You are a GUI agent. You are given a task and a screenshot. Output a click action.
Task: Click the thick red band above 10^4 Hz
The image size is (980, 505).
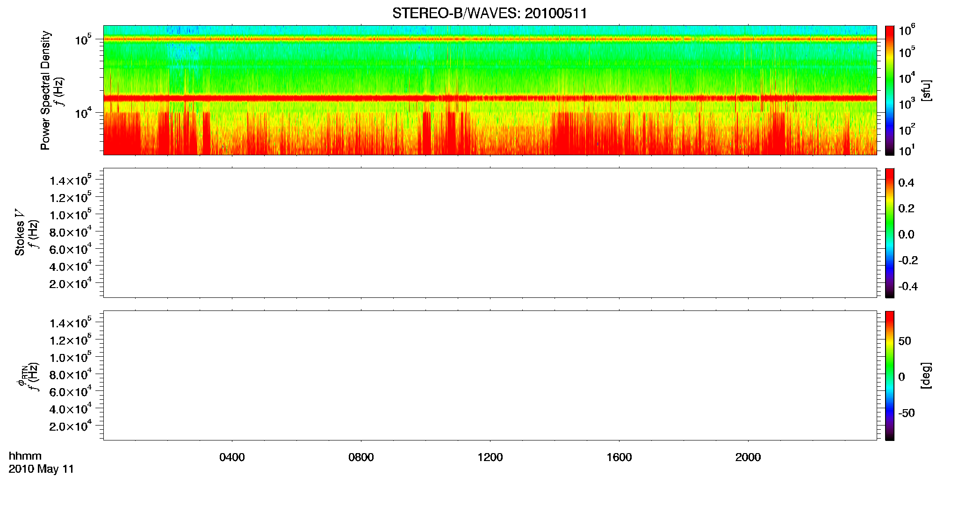point(490,98)
